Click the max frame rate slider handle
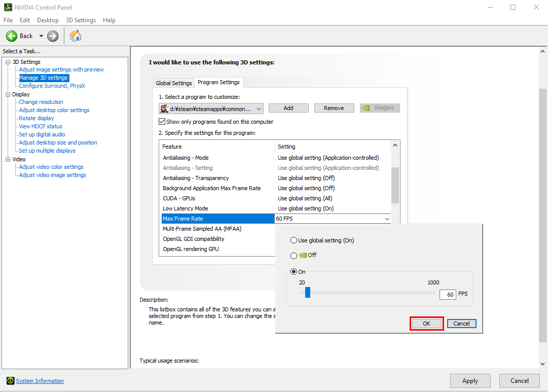Viewport: 548px width, 392px height. [308, 292]
